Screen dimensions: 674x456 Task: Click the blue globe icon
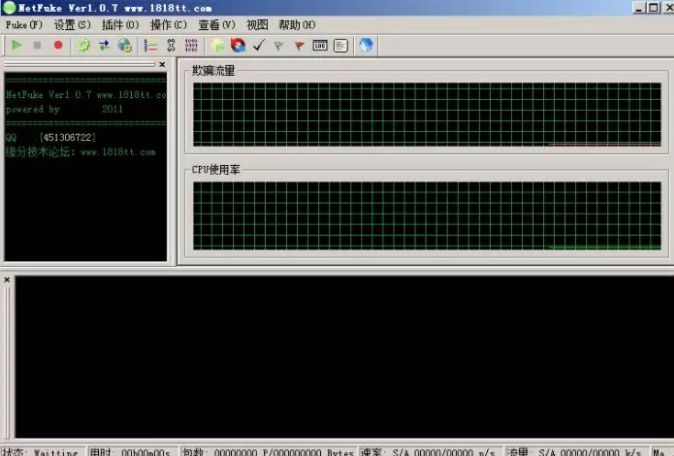pos(366,45)
